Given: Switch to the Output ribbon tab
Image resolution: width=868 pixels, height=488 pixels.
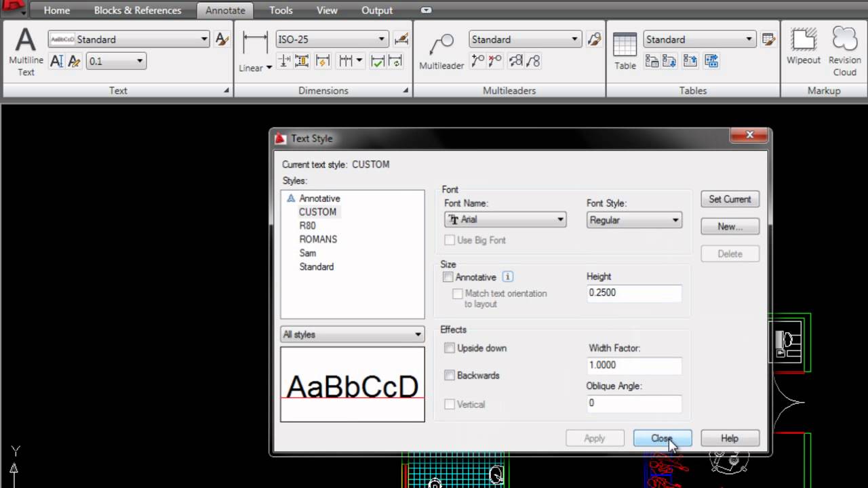Looking at the screenshot, I should tap(377, 10).
